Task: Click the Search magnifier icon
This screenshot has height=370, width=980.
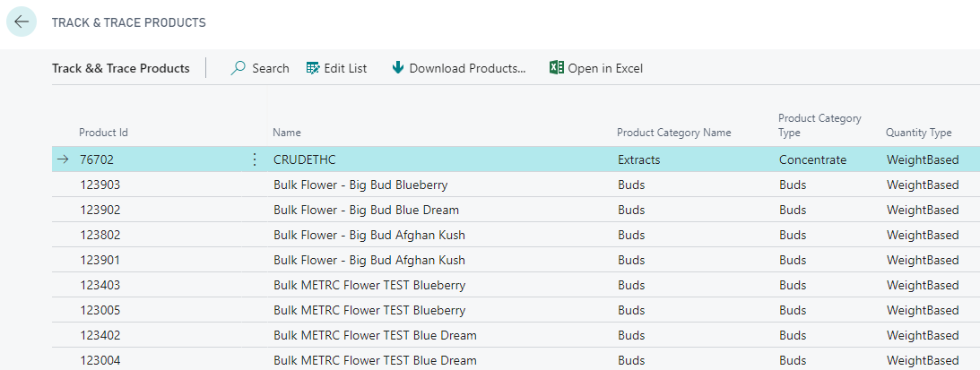Action: 238,68
